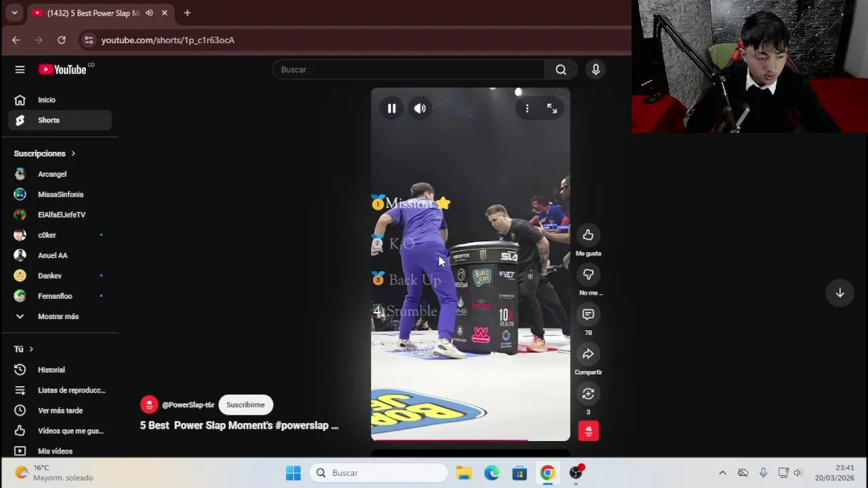
Task: Start voice search with the microphone
Action: click(596, 70)
